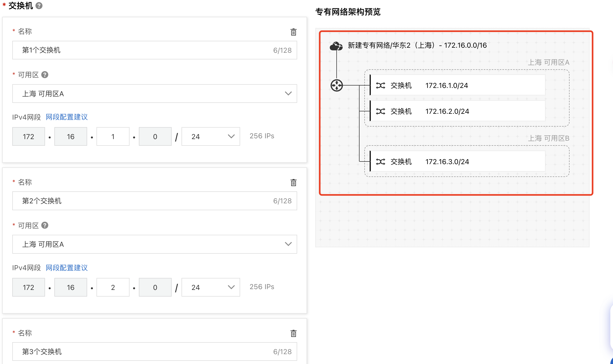Click first switch third octet field showing 1
The image size is (613, 364).
tap(113, 136)
